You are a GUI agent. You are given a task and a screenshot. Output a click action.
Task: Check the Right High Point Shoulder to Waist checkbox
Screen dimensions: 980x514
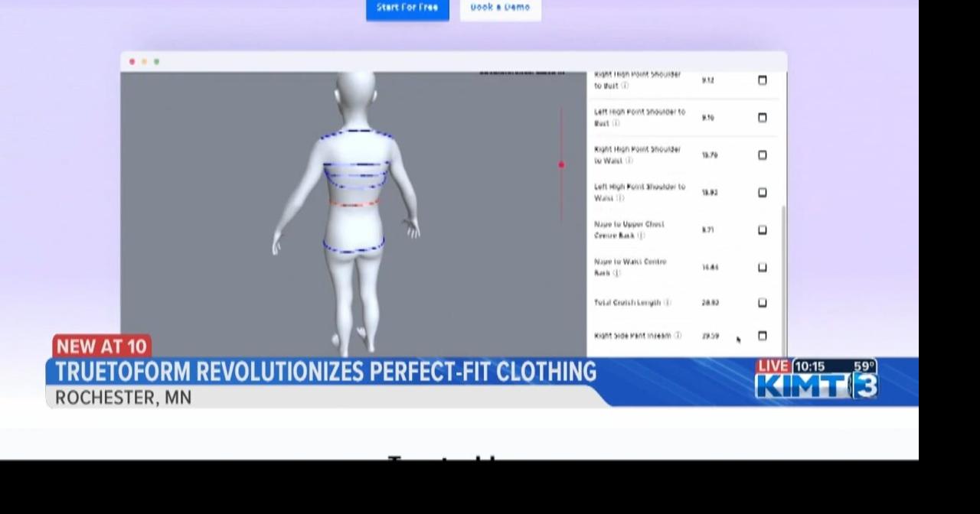point(763,155)
